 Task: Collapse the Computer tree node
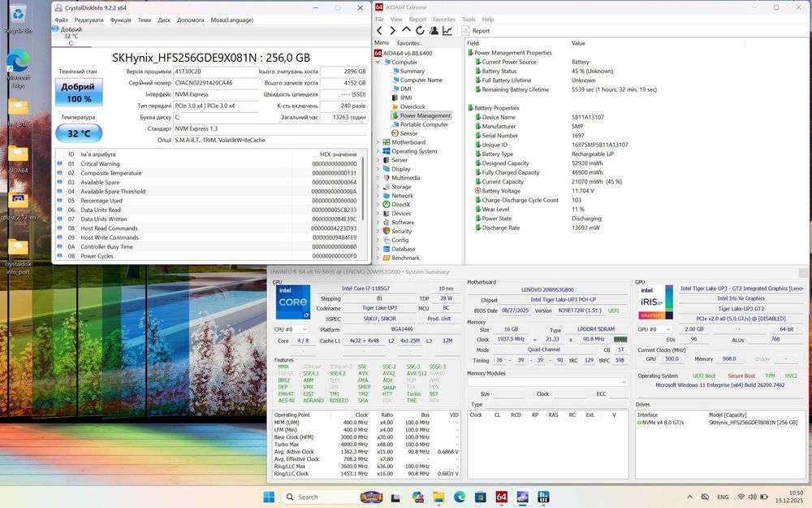(x=378, y=62)
